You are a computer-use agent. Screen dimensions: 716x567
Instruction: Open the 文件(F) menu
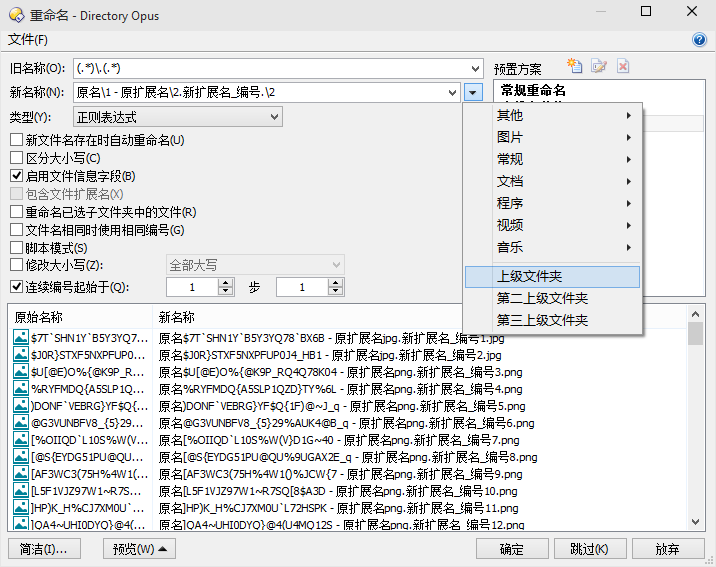[27, 40]
